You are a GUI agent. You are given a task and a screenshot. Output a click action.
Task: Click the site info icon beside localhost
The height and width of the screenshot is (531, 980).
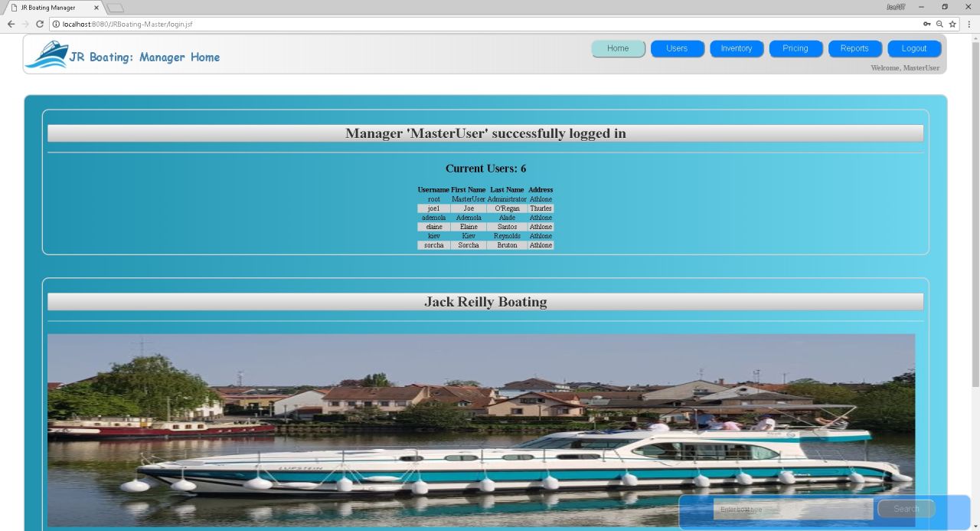[57, 24]
